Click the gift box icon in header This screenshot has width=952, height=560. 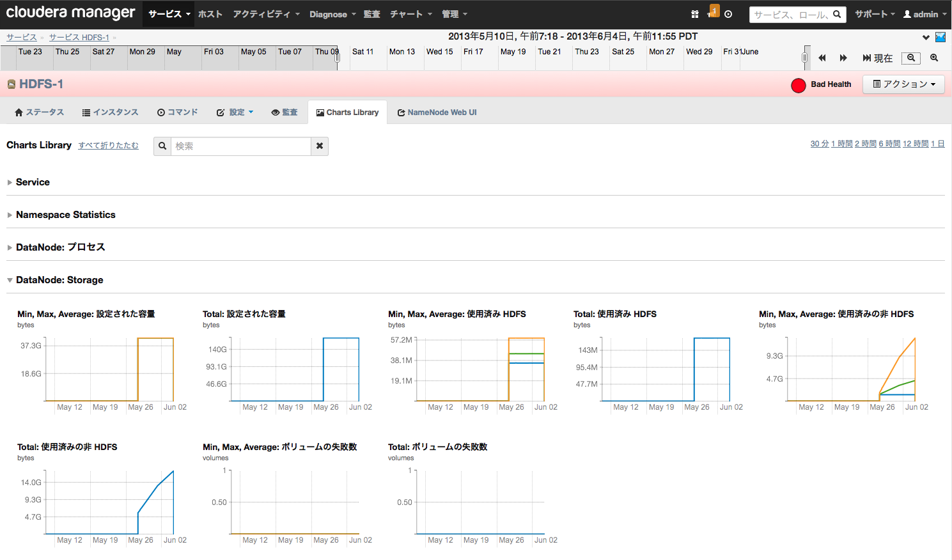[x=695, y=14]
